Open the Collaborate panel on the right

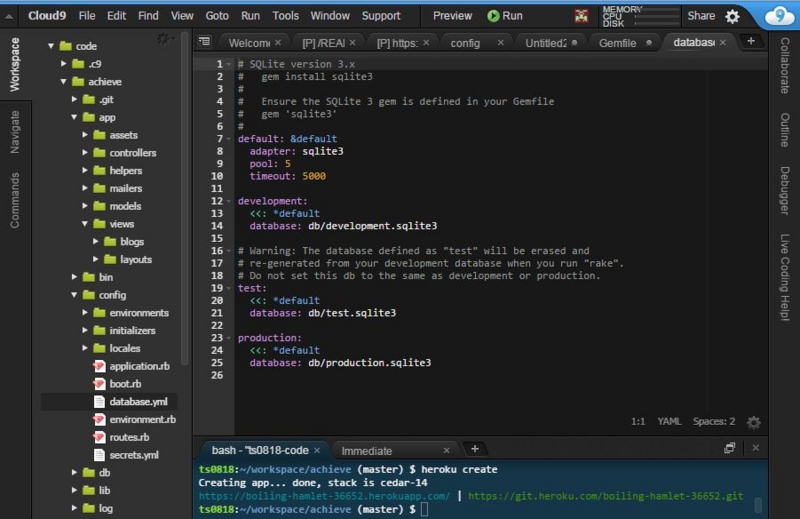[x=785, y=65]
